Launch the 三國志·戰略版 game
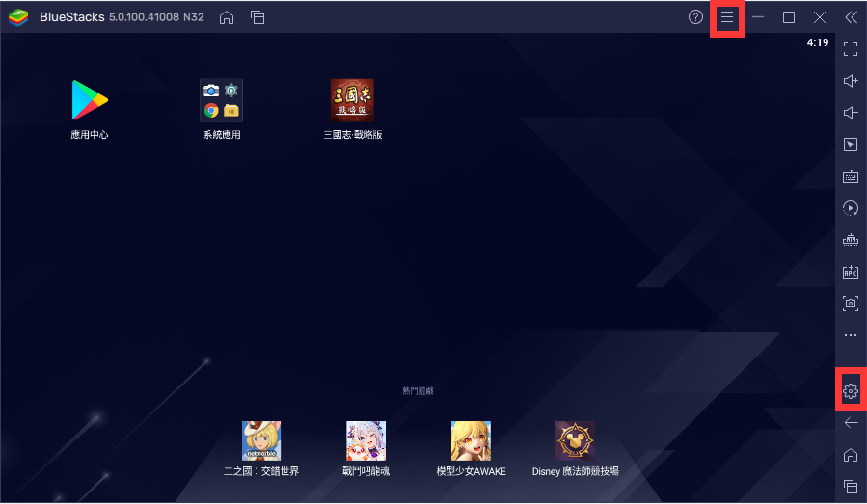867x504 pixels. [352, 110]
